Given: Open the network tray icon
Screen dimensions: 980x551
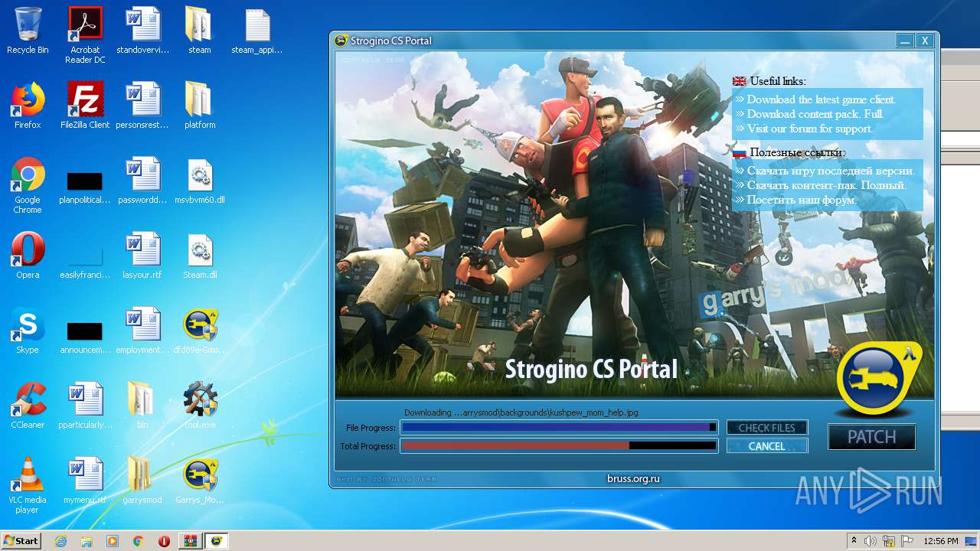Looking at the screenshot, I should coord(889,541).
